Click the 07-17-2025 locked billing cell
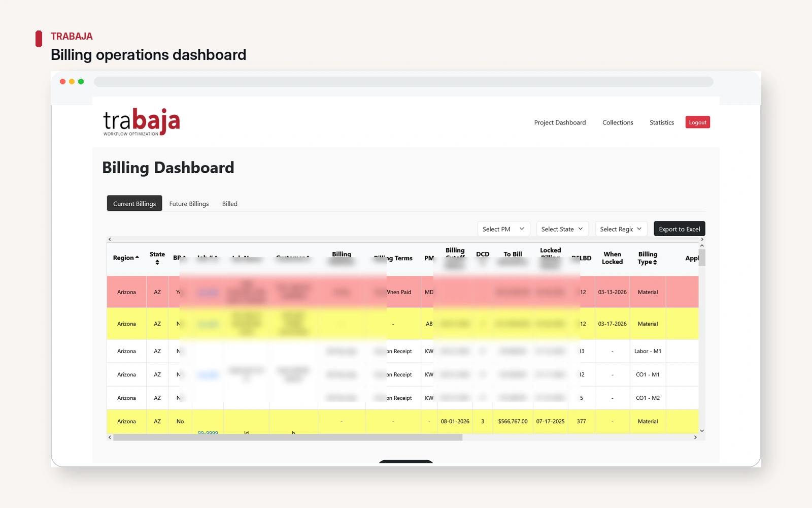Image resolution: width=812 pixels, height=508 pixels. pyautogui.click(x=550, y=421)
